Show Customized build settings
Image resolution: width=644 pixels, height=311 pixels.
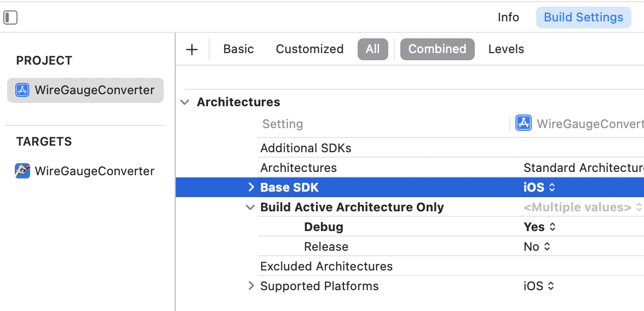pyautogui.click(x=310, y=49)
